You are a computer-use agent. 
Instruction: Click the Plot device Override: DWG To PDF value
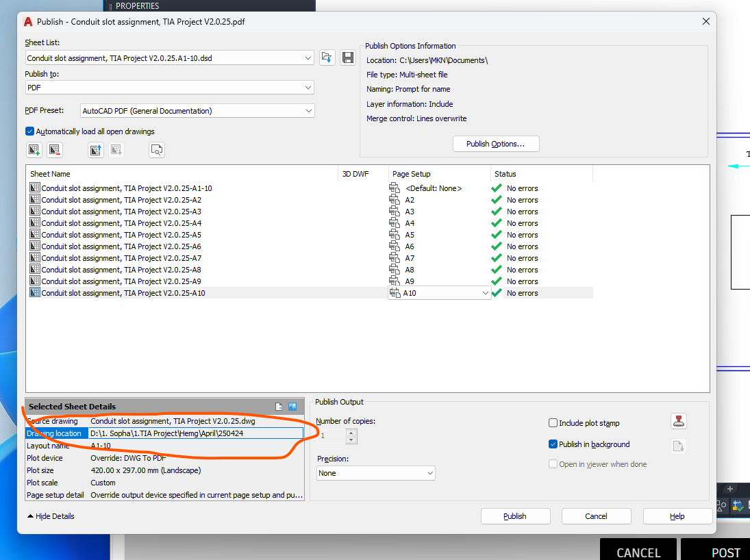pyautogui.click(x=128, y=458)
